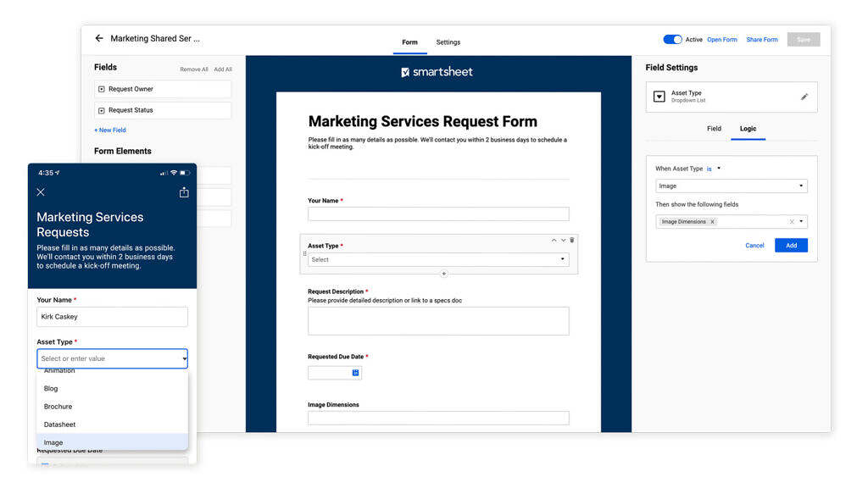
Task: Tap the share icon in mobile preview
Action: 184,192
